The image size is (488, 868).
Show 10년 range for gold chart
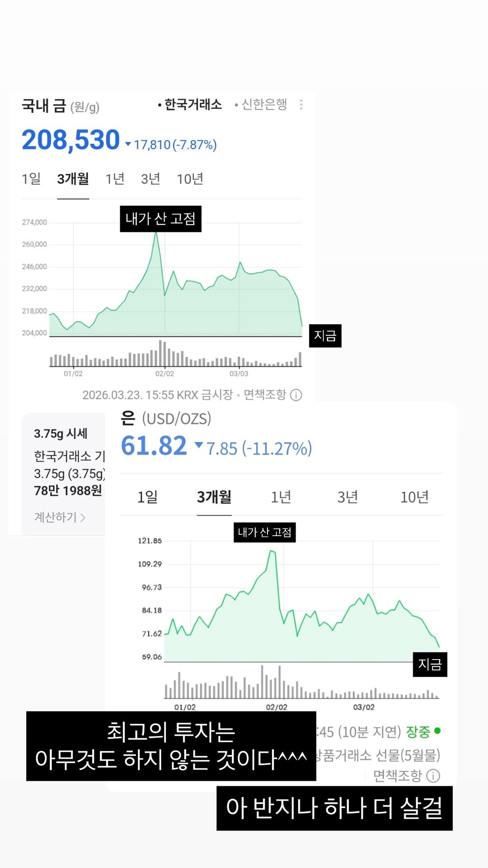point(190,179)
